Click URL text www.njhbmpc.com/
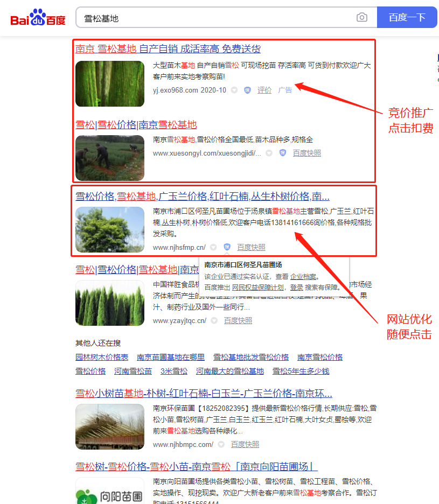This screenshot has width=439, height=504. coord(183,445)
